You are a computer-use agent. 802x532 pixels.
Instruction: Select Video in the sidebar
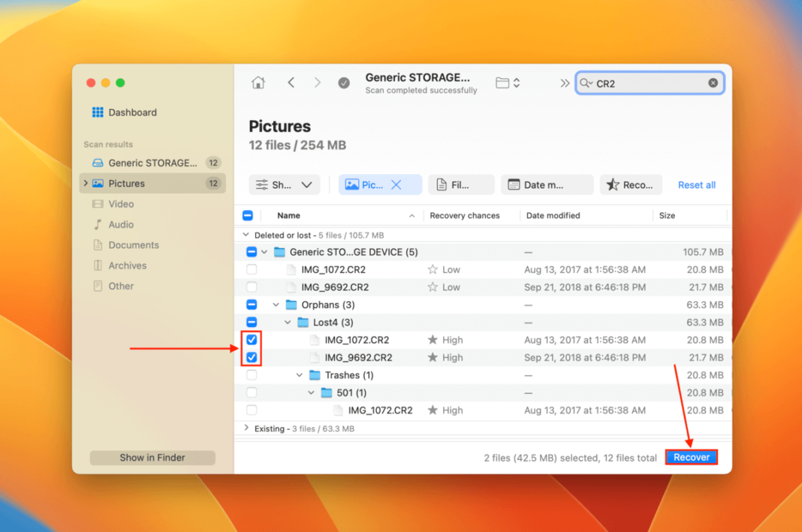121,204
